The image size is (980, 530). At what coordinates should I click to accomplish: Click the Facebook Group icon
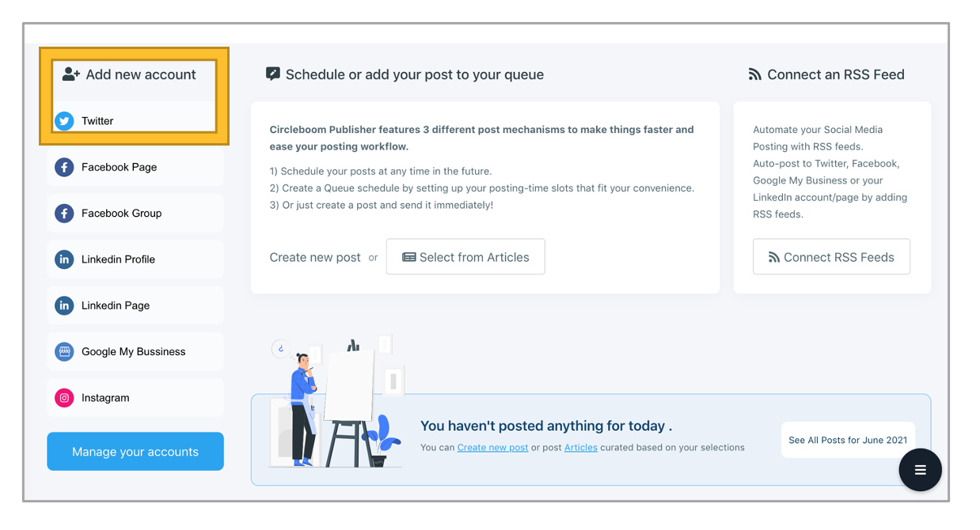coord(64,213)
